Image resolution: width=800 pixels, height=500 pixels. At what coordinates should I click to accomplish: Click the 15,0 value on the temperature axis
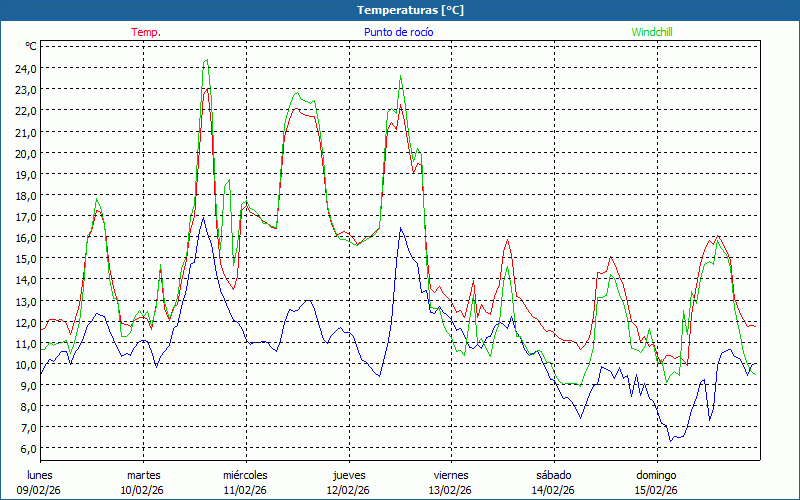pyautogui.click(x=25, y=258)
